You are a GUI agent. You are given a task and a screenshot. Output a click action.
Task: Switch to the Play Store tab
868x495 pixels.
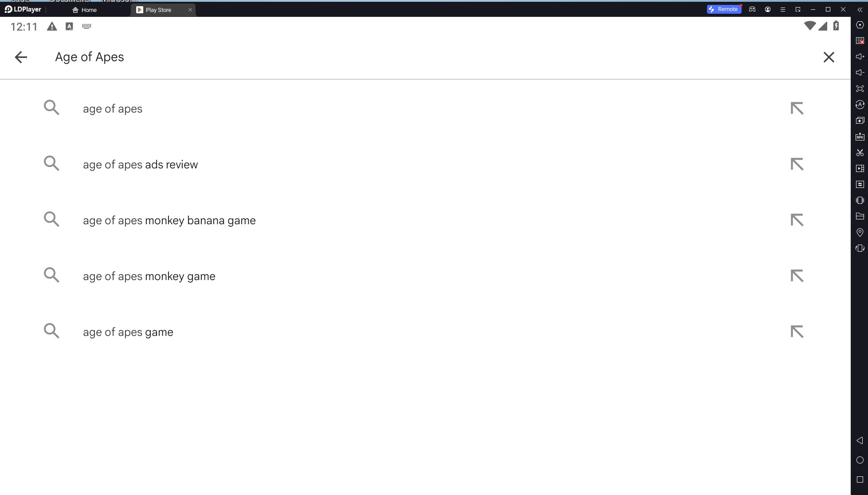point(158,10)
